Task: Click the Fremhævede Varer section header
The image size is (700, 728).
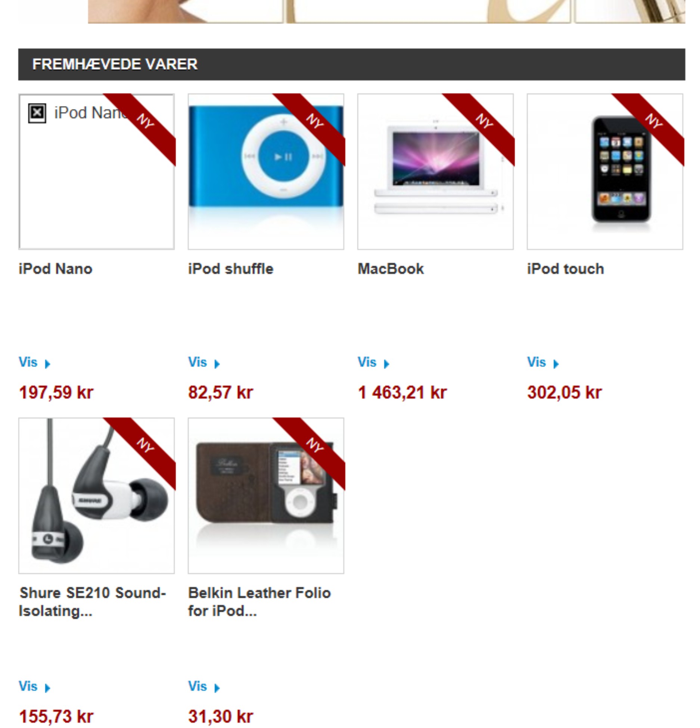Action: [x=352, y=64]
